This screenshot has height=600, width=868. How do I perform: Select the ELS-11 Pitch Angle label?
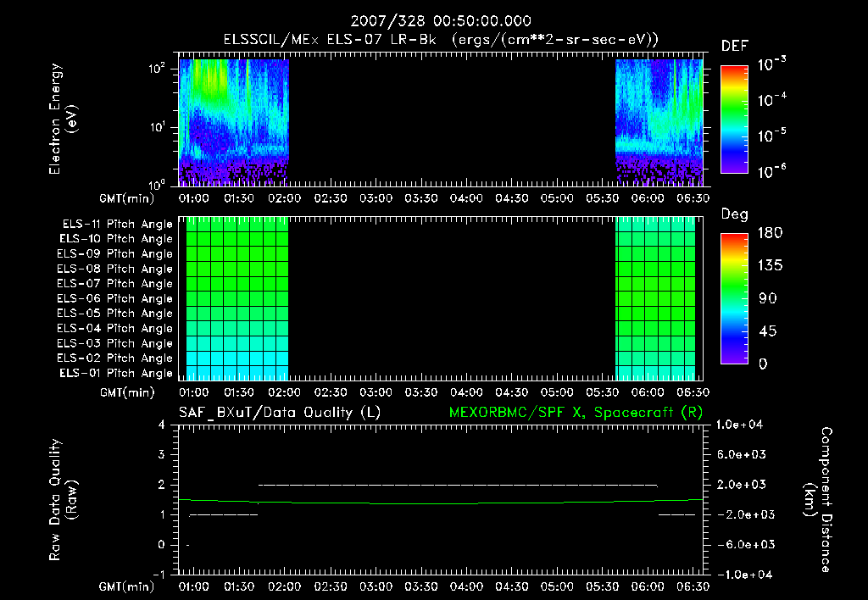click(117, 225)
